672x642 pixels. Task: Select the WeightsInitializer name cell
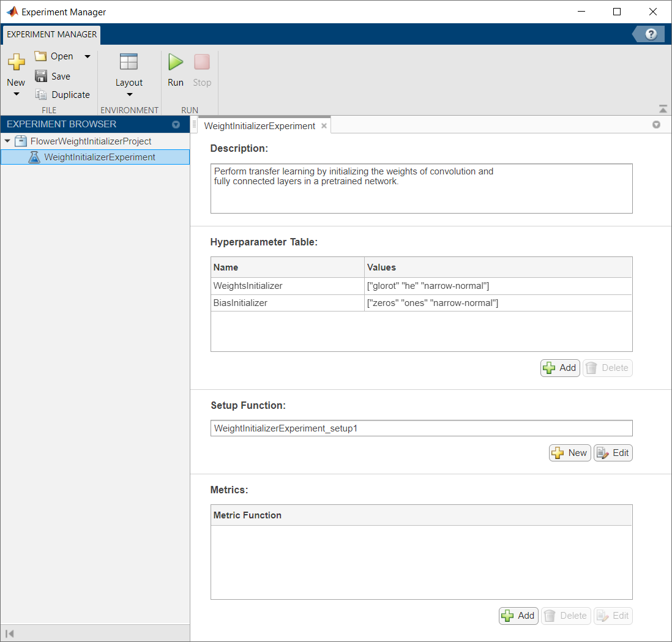[x=287, y=286]
